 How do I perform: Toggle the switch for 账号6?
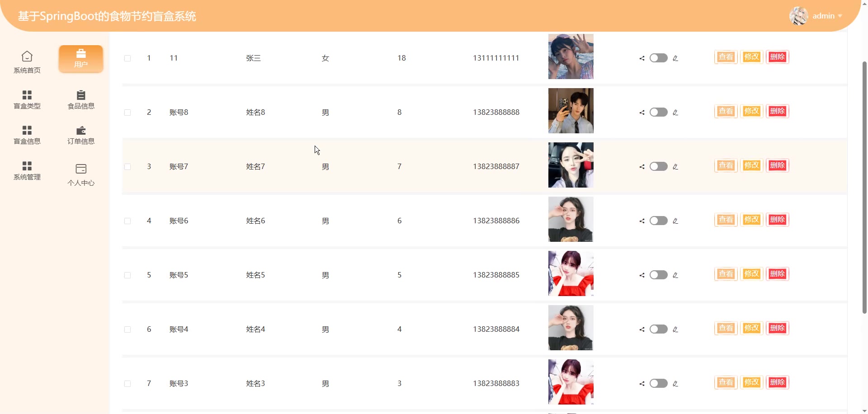658,221
